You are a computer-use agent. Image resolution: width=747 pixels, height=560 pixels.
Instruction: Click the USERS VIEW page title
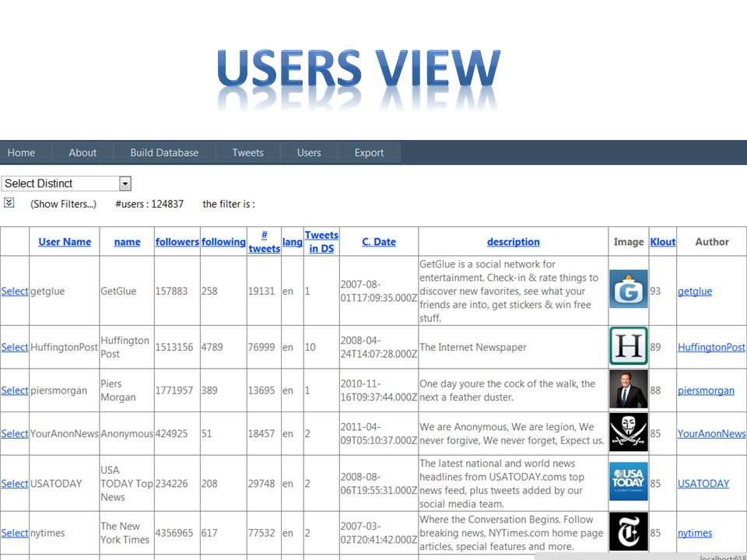point(358,68)
